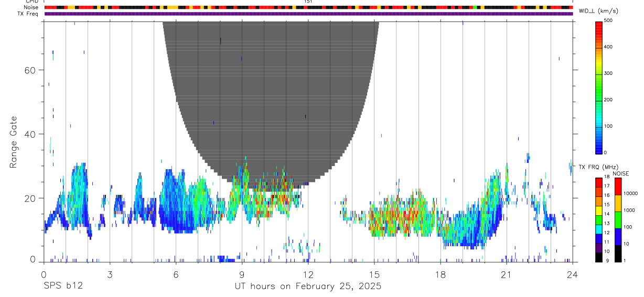Pick the purple swatch in TX FRQ legend
The image size is (644, 297).
point(599,248)
